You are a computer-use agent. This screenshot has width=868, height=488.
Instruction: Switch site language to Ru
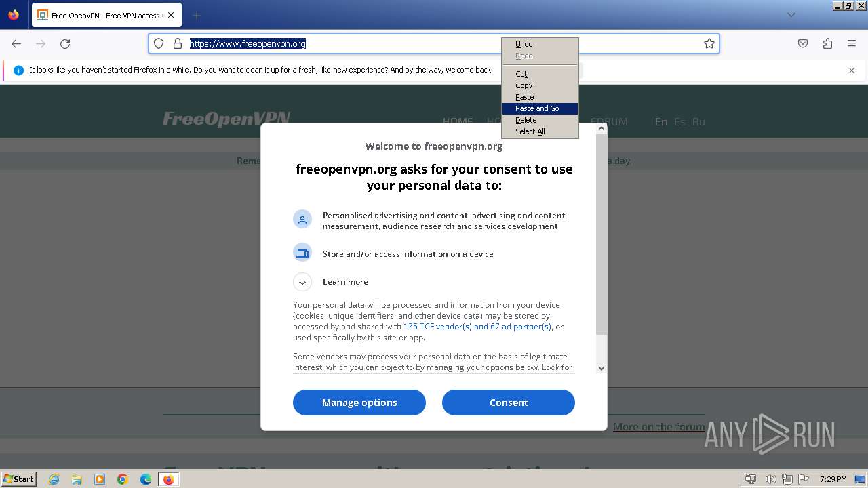pos(698,122)
